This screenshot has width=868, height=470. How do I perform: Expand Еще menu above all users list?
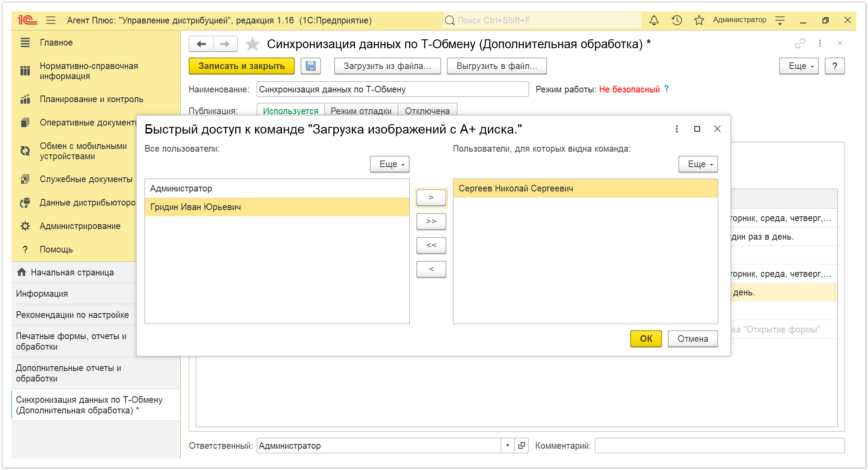click(x=390, y=164)
